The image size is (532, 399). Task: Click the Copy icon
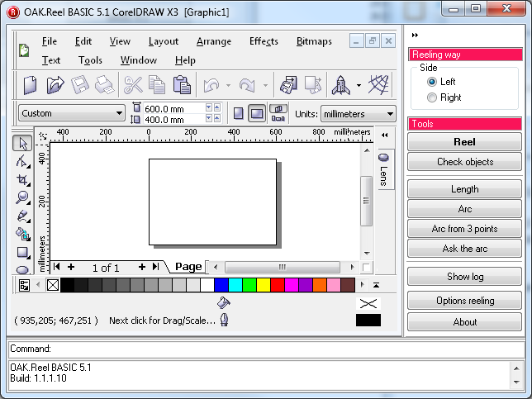click(157, 85)
